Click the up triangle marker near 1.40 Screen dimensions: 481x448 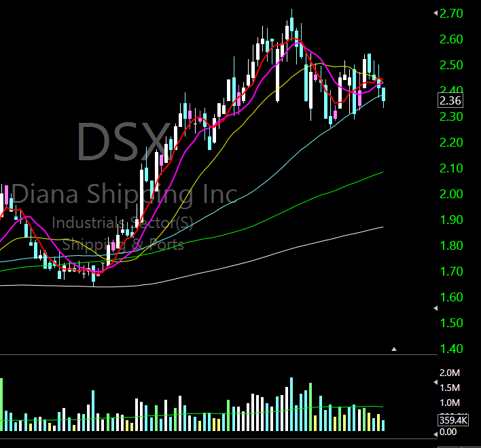[394, 349]
